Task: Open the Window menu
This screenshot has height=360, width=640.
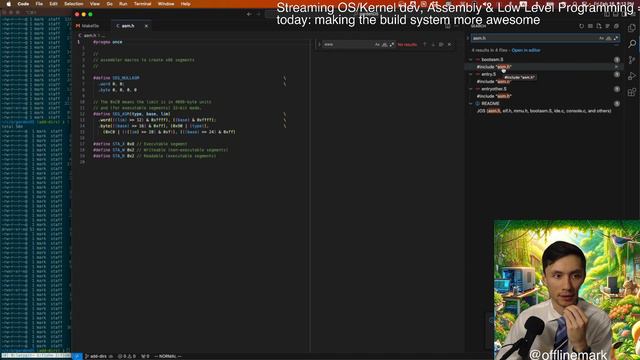Action: [166, 4]
